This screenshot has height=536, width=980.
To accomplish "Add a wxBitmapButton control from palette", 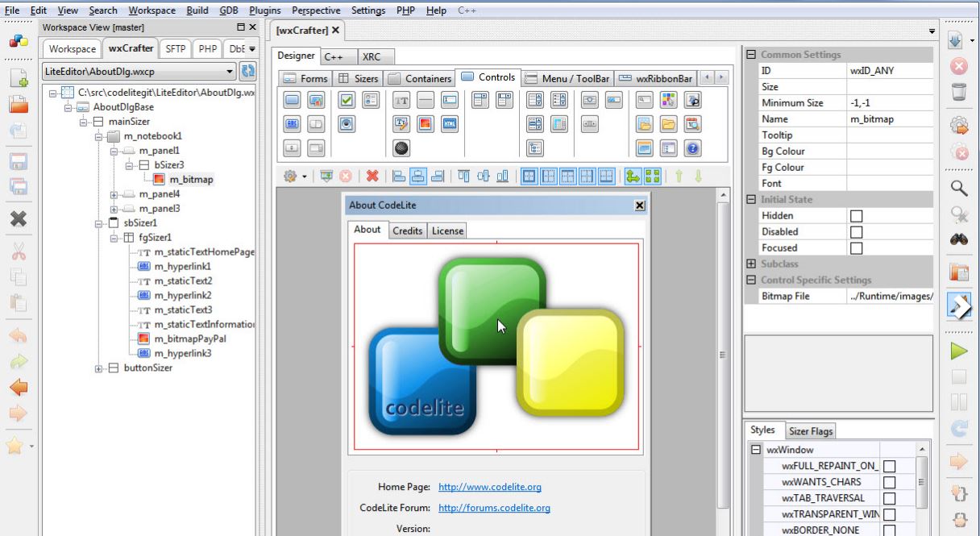I will point(316,101).
